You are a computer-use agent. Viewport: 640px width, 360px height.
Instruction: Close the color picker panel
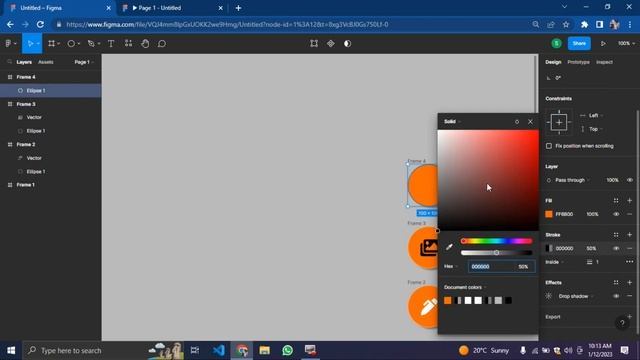point(530,122)
